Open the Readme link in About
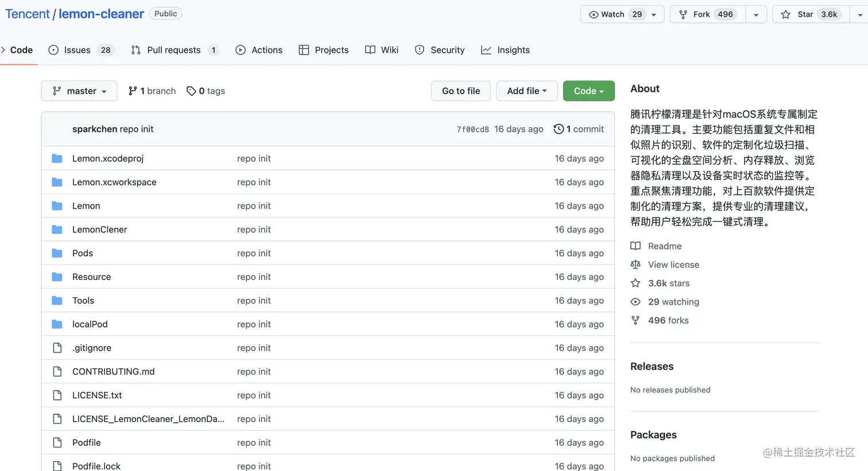The height and width of the screenshot is (471, 868). (x=665, y=246)
